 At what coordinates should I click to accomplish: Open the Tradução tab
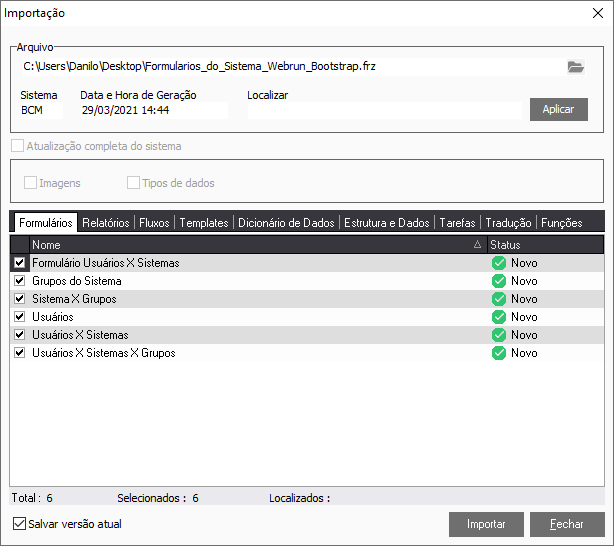coord(508,223)
